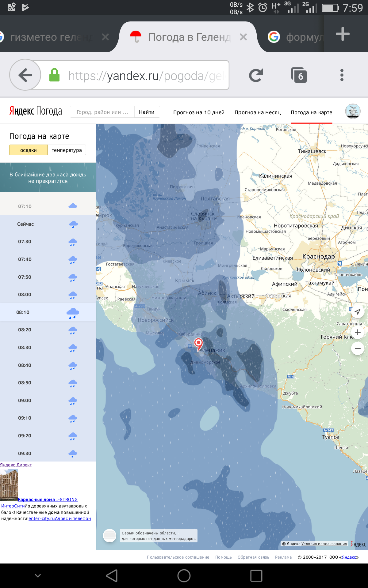
Task: Select the 09:00 forecast time
Action: click(x=48, y=401)
